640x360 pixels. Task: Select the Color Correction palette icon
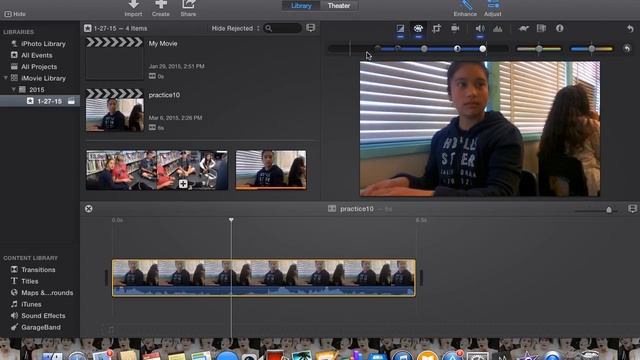[418, 29]
